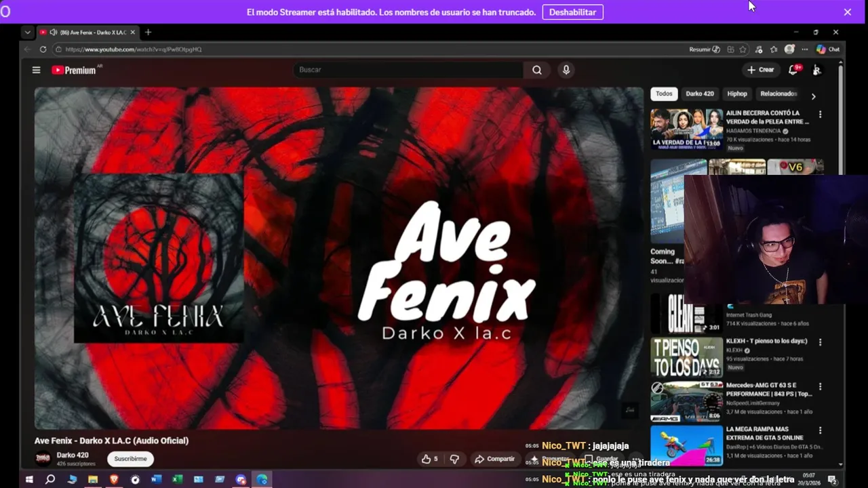Select the Relacionados filter chip
Image resolution: width=868 pixels, height=488 pixels.
point(778,94)
